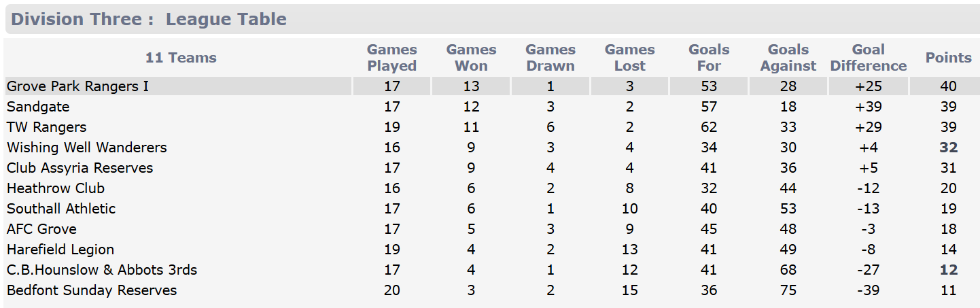
Task: Click the Goals For column header
Action: (709, 58)
